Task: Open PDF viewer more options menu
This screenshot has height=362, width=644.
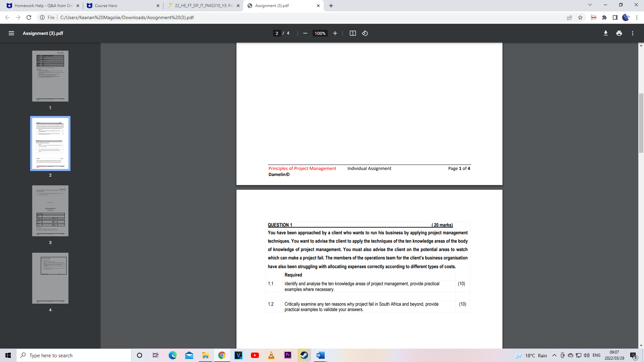Action: [633, 33]
